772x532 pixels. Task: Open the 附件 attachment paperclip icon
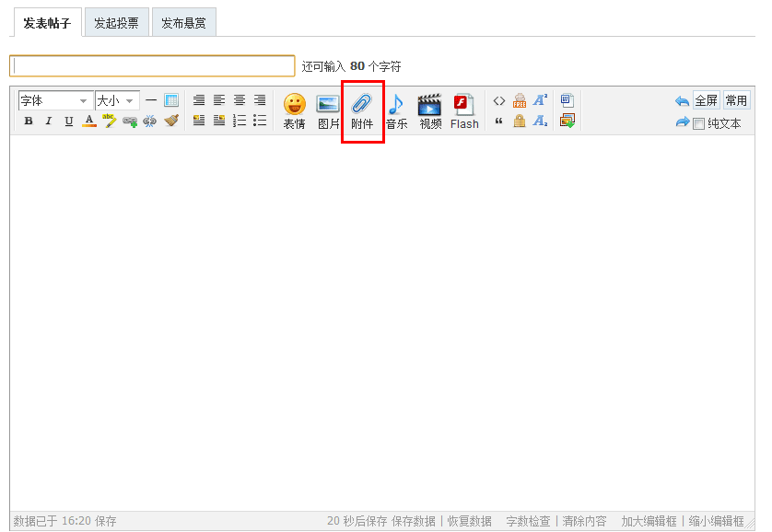click(x=362, y=110)
